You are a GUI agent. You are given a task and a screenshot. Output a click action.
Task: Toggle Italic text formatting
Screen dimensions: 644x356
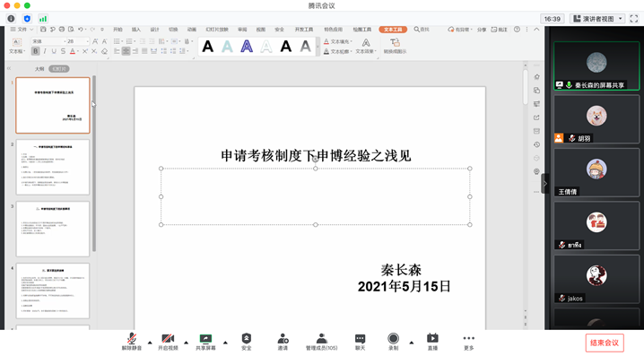(x=45, y=51)
